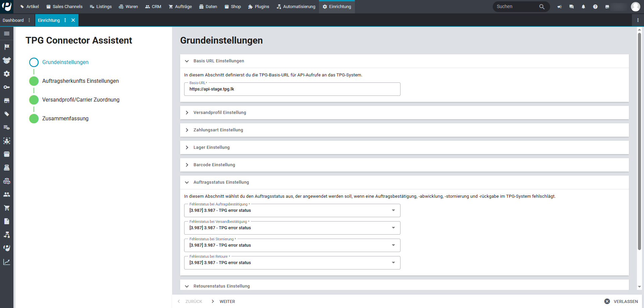Open the Fehlerstatus bei Stornierung dropdown
The image size is (644, 308).
(292, 245)
